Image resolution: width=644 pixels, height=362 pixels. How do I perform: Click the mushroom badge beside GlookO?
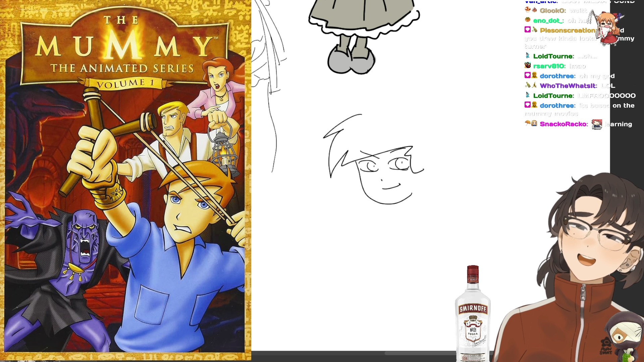(x=528, y=10)
